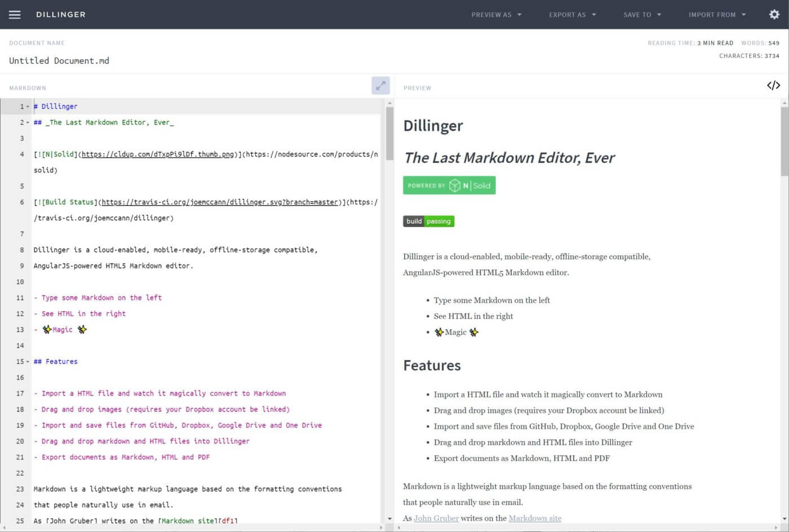Open the hamburger sidebar menu
Viewport: 789px width, 532px height.
(15, 15)
